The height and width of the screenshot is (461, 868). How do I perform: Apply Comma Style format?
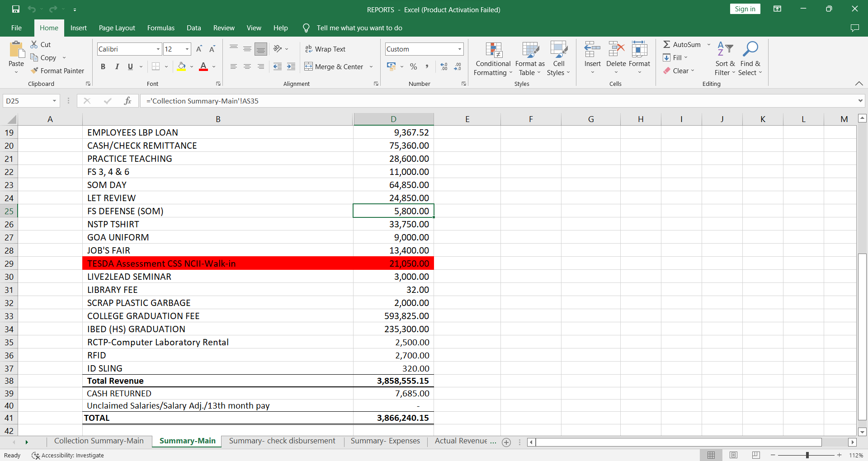(x=427, y=66)
